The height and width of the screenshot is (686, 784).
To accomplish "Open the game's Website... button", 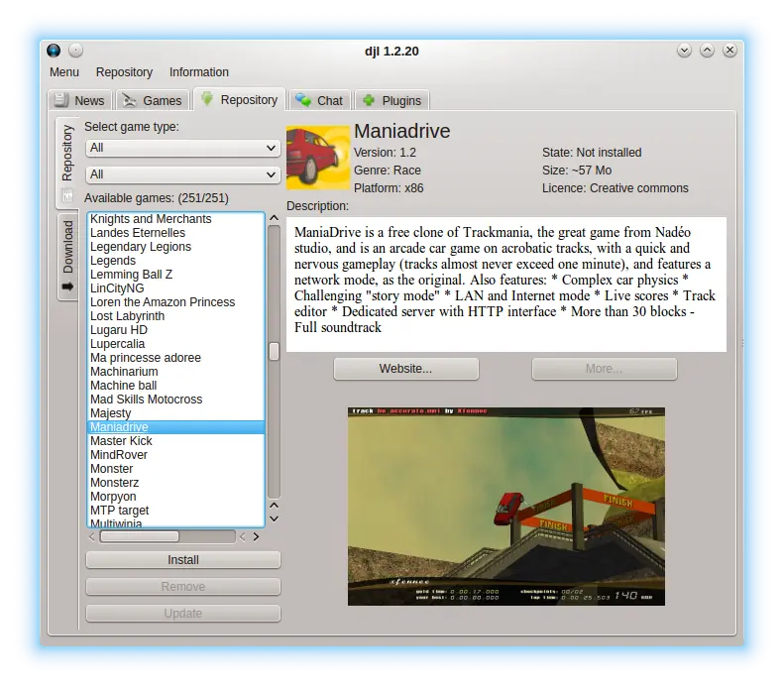I will click(406, 369).
